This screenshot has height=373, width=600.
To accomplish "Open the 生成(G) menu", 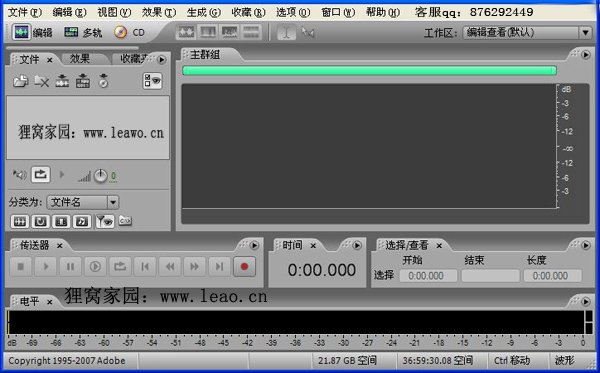I will coord(204,13).
